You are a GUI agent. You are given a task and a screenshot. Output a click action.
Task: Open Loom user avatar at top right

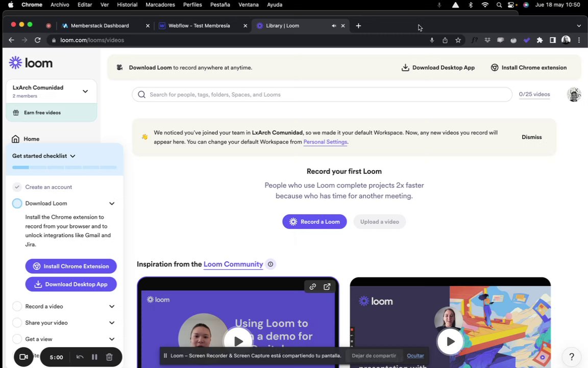574,95
